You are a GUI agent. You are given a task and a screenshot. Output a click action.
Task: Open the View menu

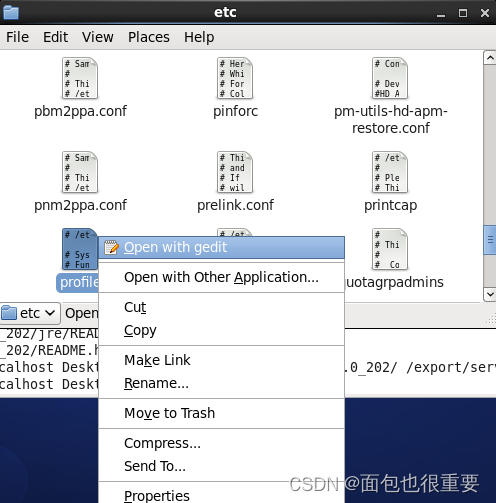point(98,37)
